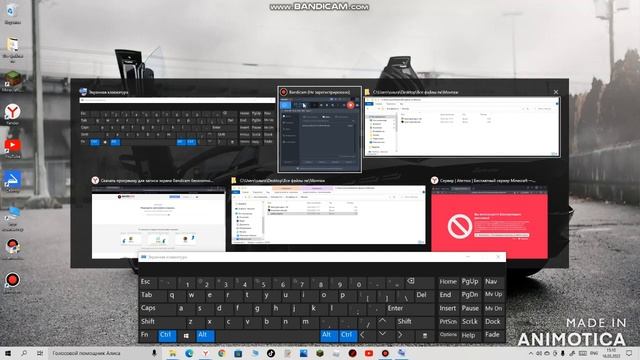This screenshot has width=640, height=360.
Task: Launch Bandicam red record desktop icon
Action: click(x=12, y=282)
